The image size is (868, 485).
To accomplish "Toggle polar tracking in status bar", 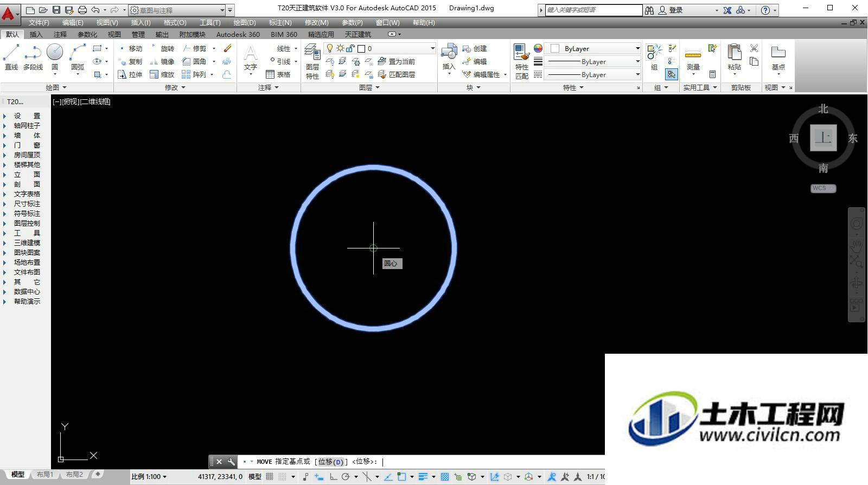I will (346, 477).
